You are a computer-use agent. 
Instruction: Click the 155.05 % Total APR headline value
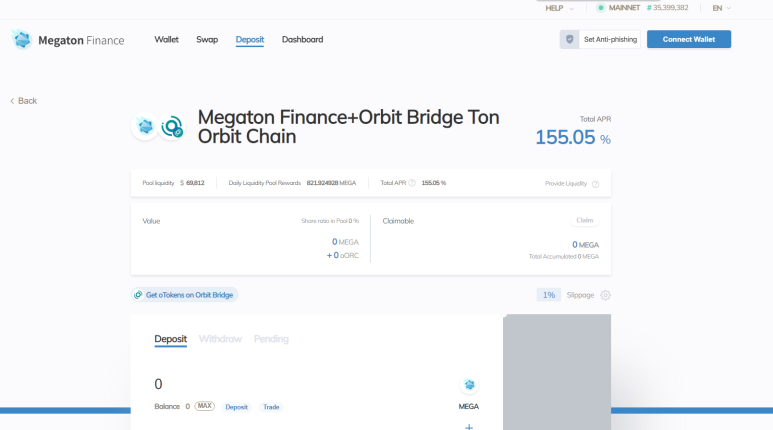pos(573,138)
